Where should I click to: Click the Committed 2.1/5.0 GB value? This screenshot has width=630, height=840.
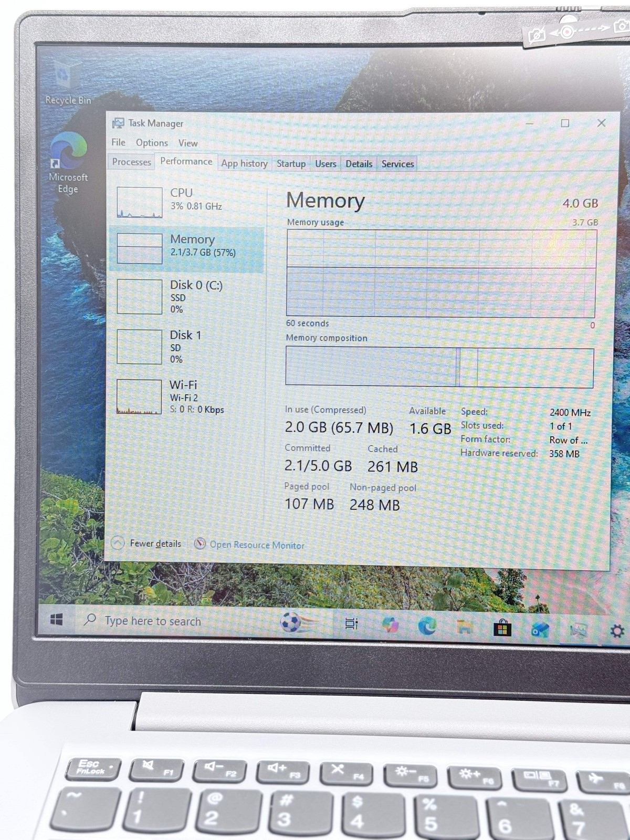tap(318, 466)
